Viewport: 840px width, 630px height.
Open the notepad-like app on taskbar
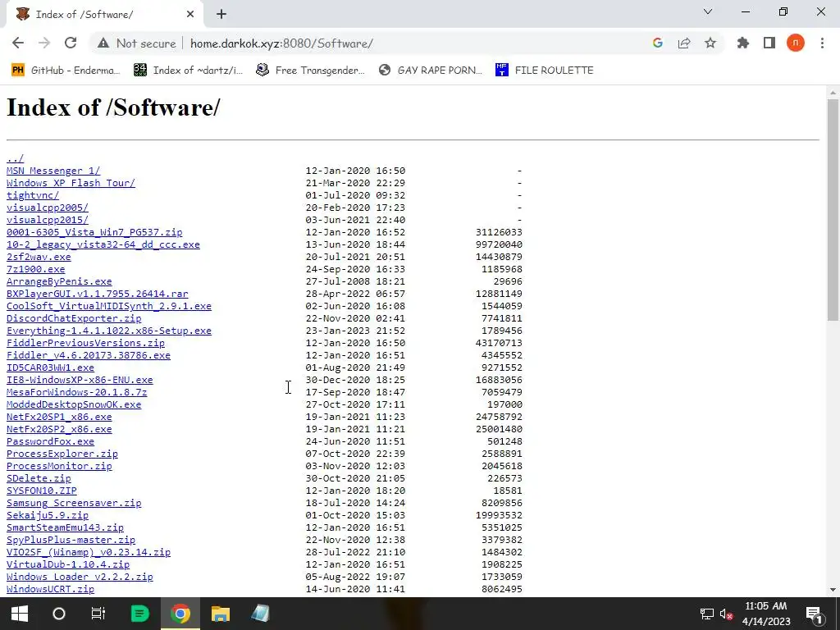[x=260, y=614]
